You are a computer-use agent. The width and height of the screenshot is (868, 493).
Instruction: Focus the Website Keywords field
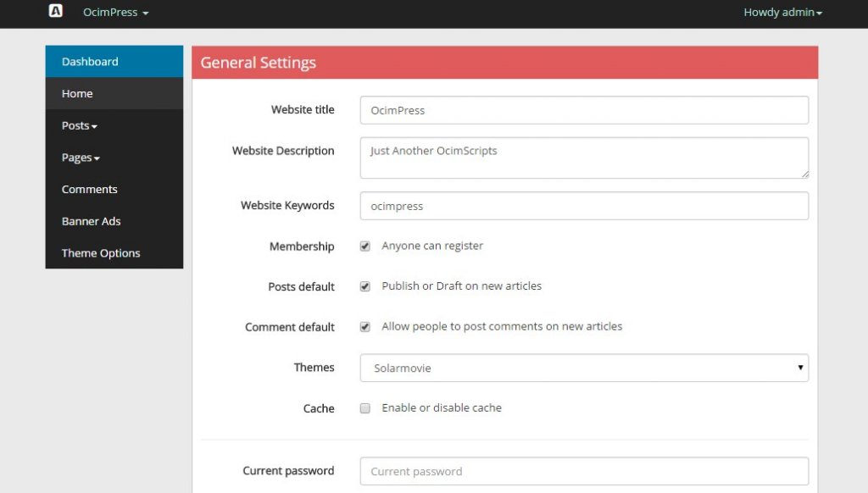click(x=584, y=206)
